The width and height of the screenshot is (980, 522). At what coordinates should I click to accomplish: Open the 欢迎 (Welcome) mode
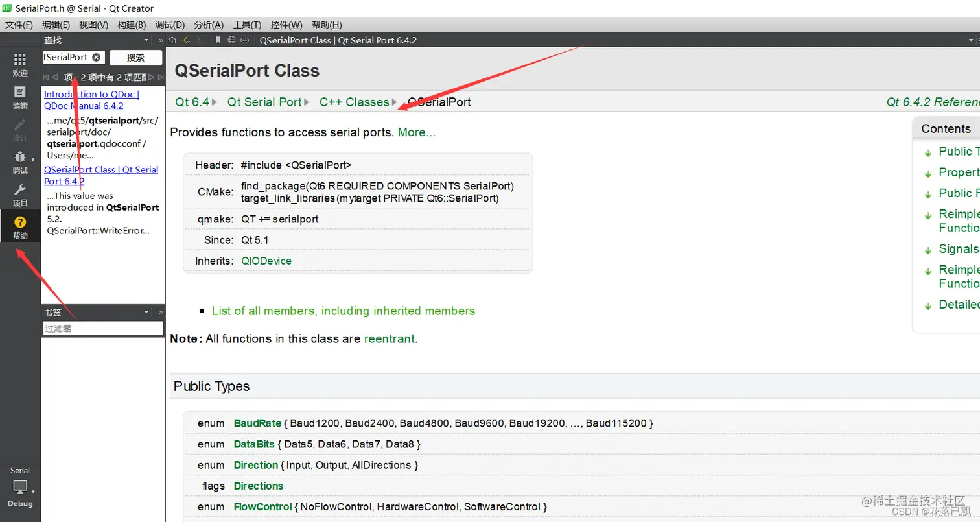[x=20, y=65]
